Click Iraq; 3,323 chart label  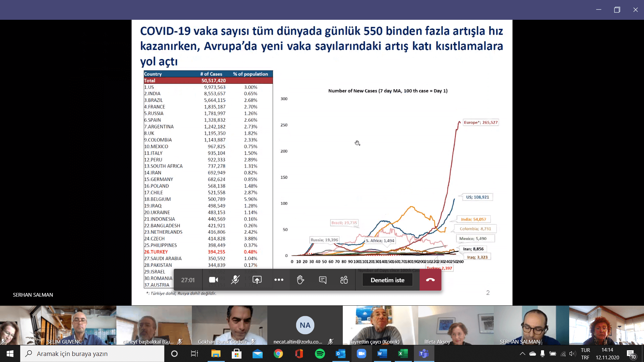[477, 257]
